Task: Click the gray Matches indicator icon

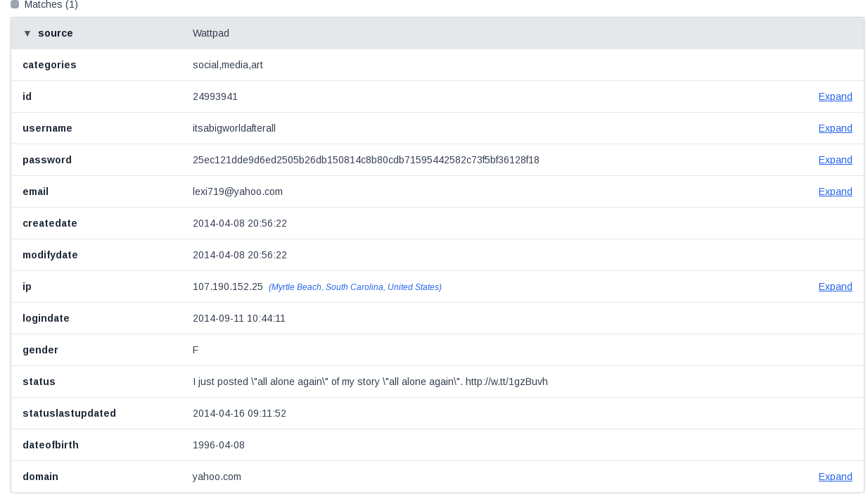Action: (15, 4)
